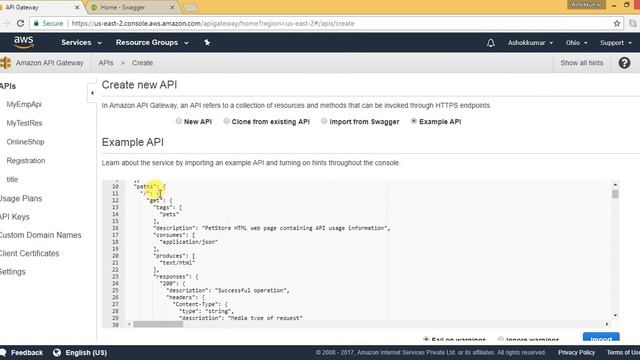The image size is (640, 360).
Task: Collapse the left navigation panel arrow
Action: tap(92, 93)
